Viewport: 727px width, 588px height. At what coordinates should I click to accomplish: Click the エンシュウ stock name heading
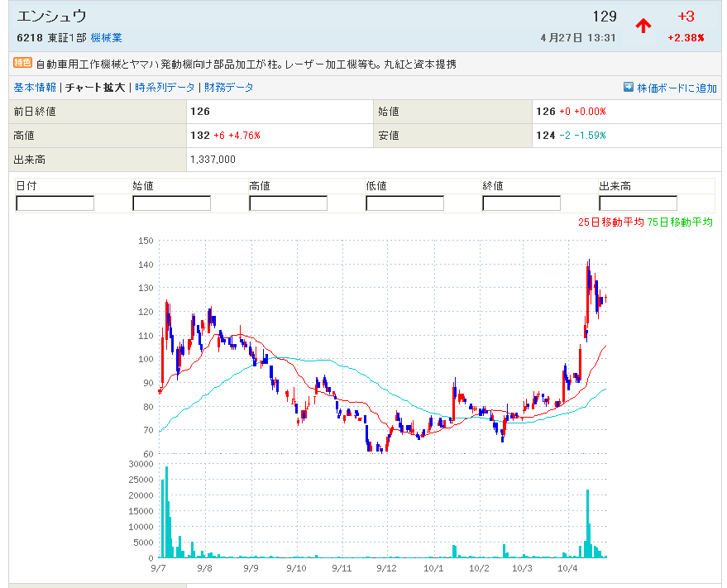[51, 17]
